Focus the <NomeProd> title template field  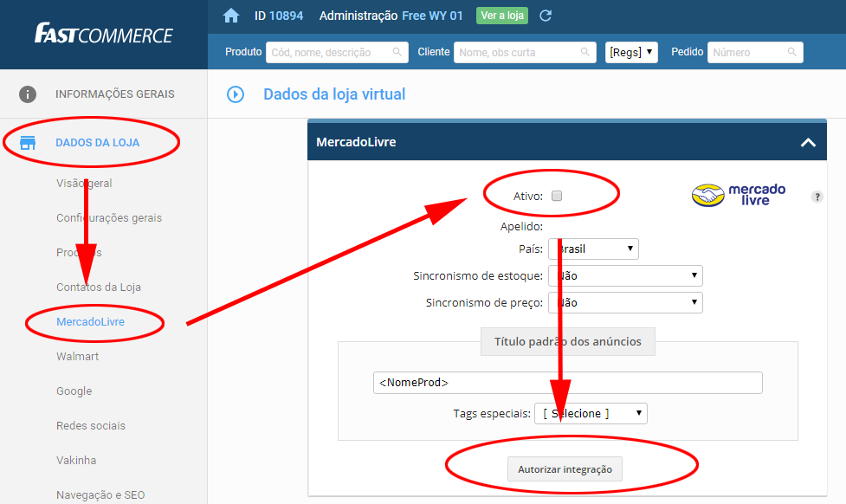(567, 383)
